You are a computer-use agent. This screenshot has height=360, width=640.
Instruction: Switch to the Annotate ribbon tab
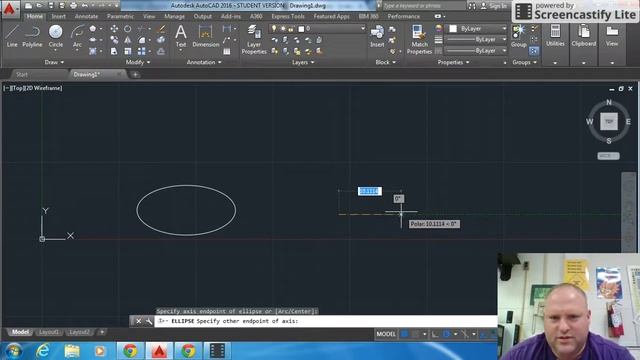pos(86,16)
